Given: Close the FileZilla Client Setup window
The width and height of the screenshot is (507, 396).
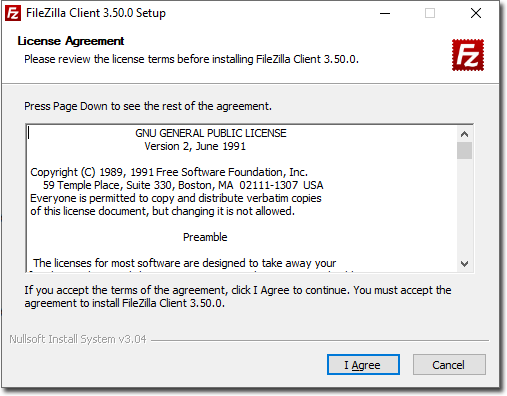Looking at the screenshot, I should (x=476, y=13).
